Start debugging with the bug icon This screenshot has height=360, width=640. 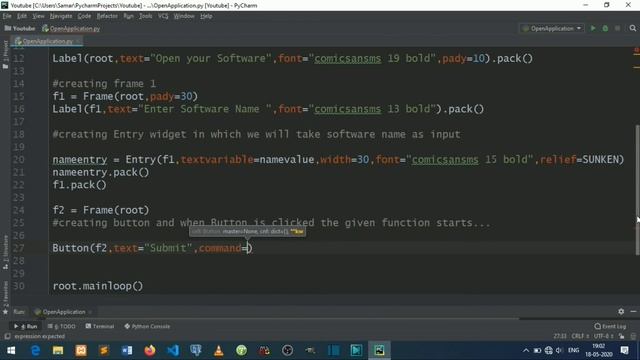(x=605, y=28)
